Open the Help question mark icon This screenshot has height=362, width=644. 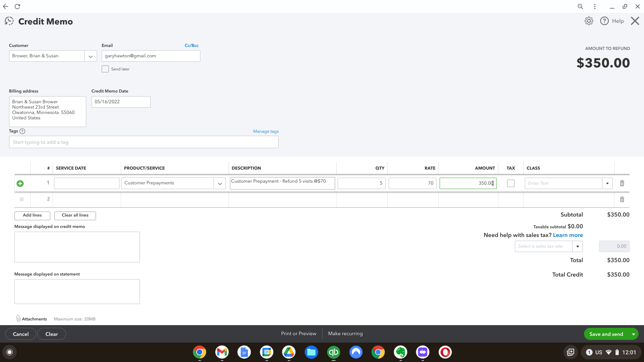click(604, 21)
